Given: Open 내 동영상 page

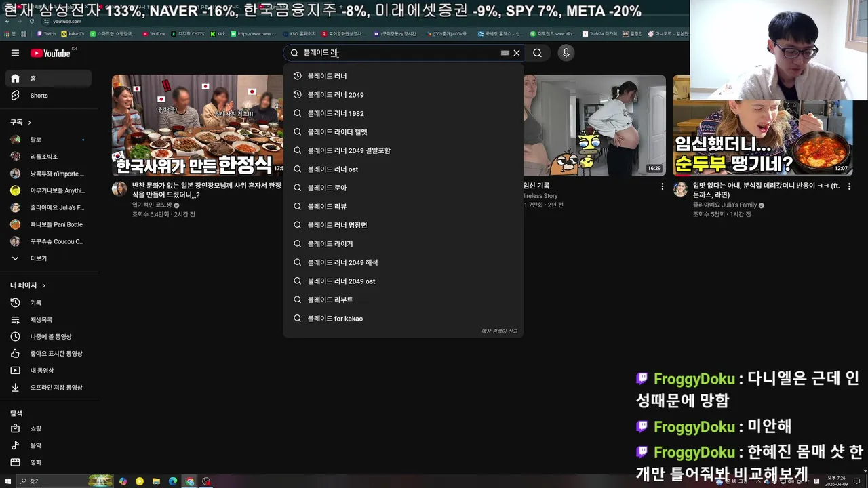Looking at the screenshot, I should tap(47, 371).
